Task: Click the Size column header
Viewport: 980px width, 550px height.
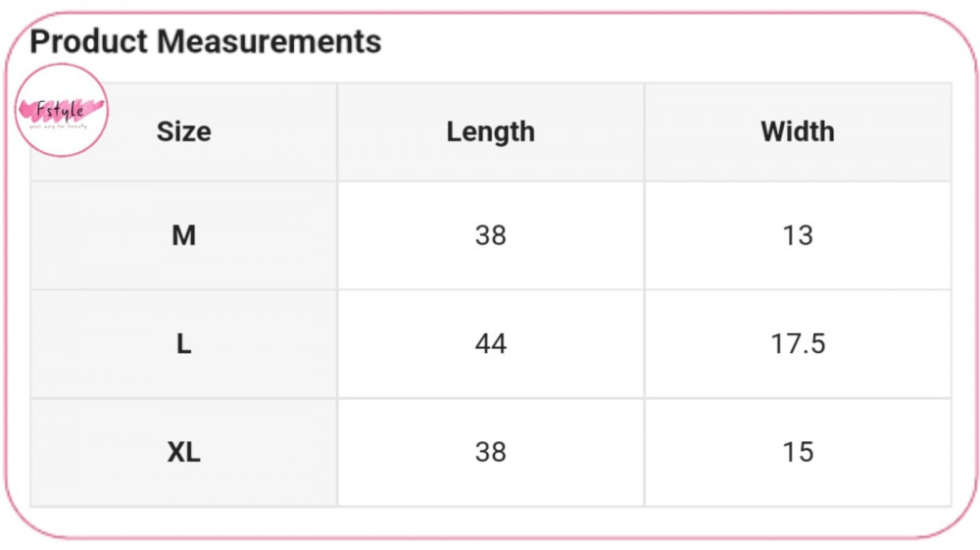Action: click(x=184, y=132)
